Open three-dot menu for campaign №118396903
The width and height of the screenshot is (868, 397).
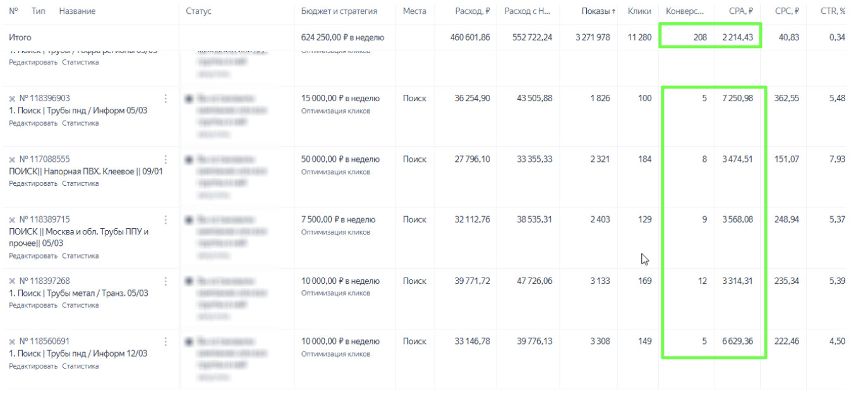[166, 99]
